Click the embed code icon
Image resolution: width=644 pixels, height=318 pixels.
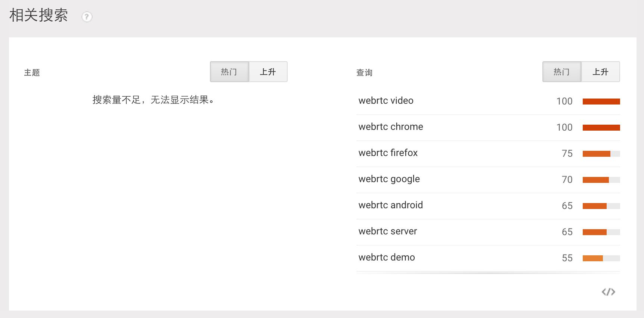tap(609, 292)
